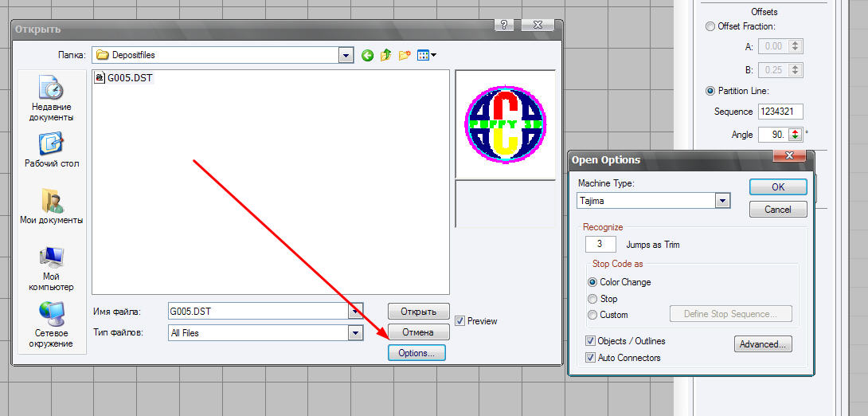Image resolution: width=868 pixels, height=416 pixels.
Task: Click the Angle value field
Action: coord(773,135)
